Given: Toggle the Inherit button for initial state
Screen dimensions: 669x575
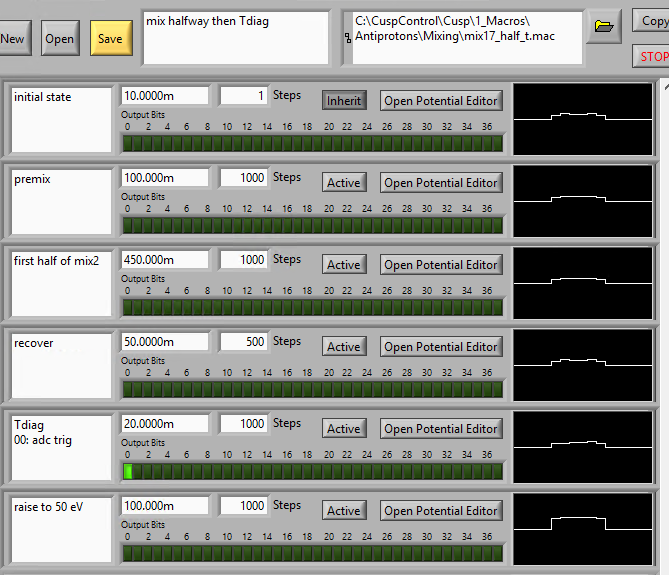Looking at the screenshot, I should click(344, 100).
